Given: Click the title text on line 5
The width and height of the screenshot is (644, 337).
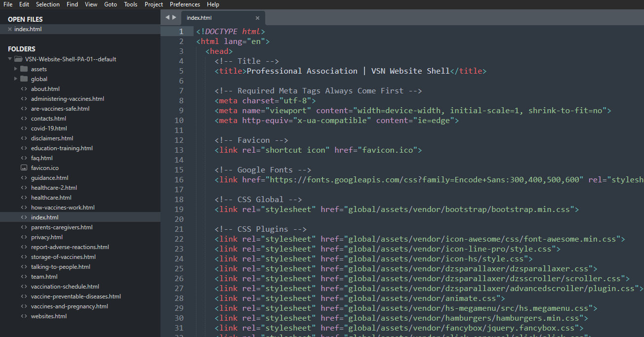Looking at the screenshot, I should coord(348,71).
